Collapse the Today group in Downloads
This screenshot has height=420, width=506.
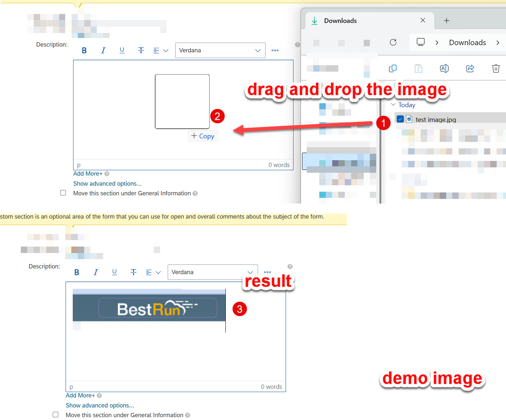point(393,105)
